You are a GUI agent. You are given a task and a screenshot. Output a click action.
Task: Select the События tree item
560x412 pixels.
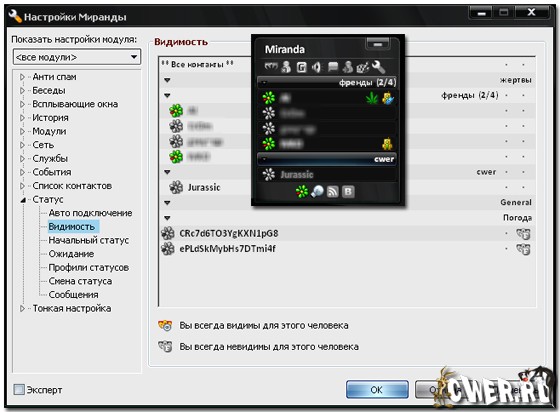51,172
